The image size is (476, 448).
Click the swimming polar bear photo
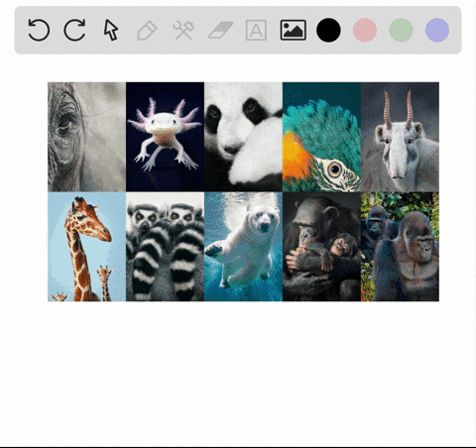coord(243,247)
